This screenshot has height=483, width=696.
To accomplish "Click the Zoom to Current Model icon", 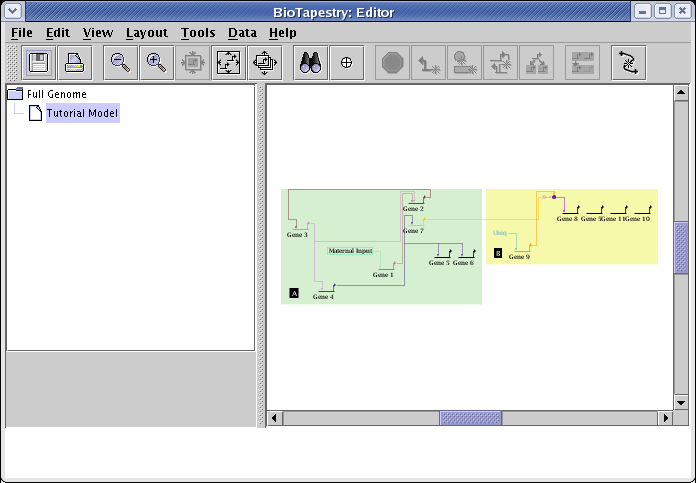I will [227, 63].
